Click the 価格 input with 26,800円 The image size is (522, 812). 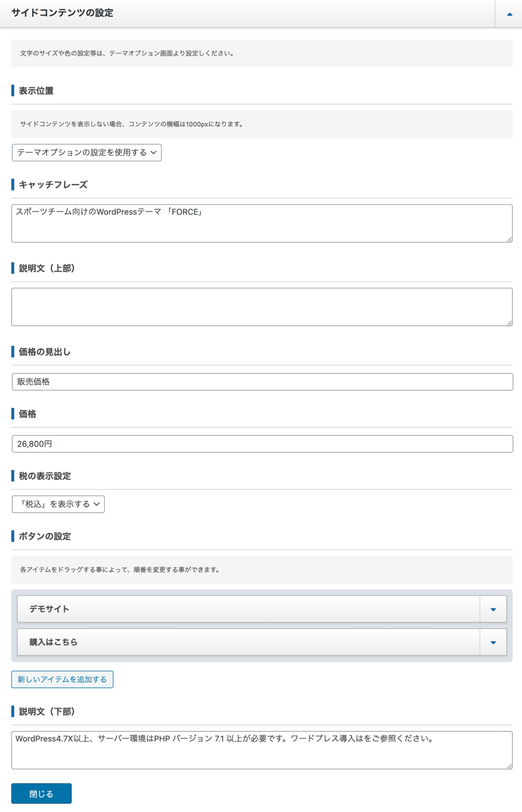coord(262,444)
